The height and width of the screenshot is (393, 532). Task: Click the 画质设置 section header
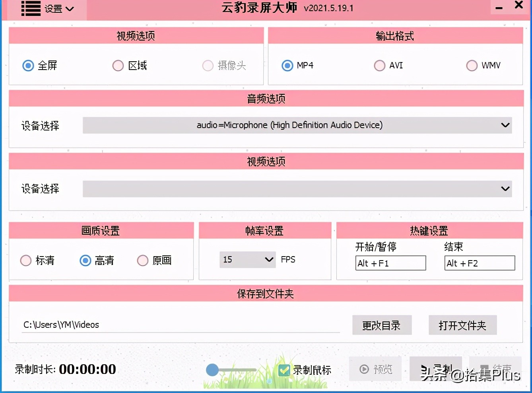coord(101,231)
